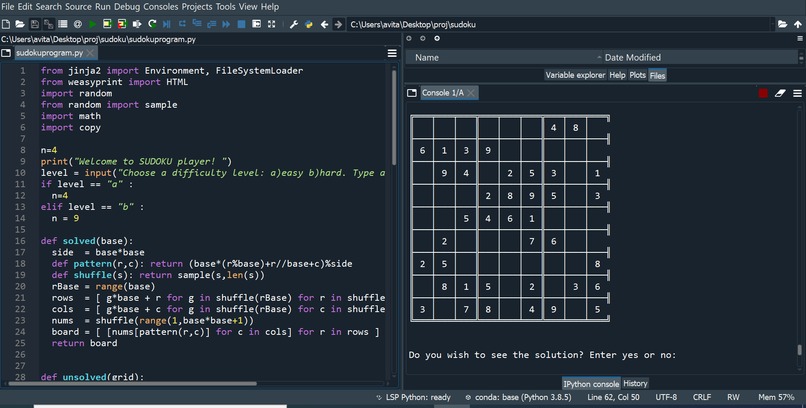Open Preferences with the wrench icon
The image size is (806, 408).
click(x=294, y=24)
